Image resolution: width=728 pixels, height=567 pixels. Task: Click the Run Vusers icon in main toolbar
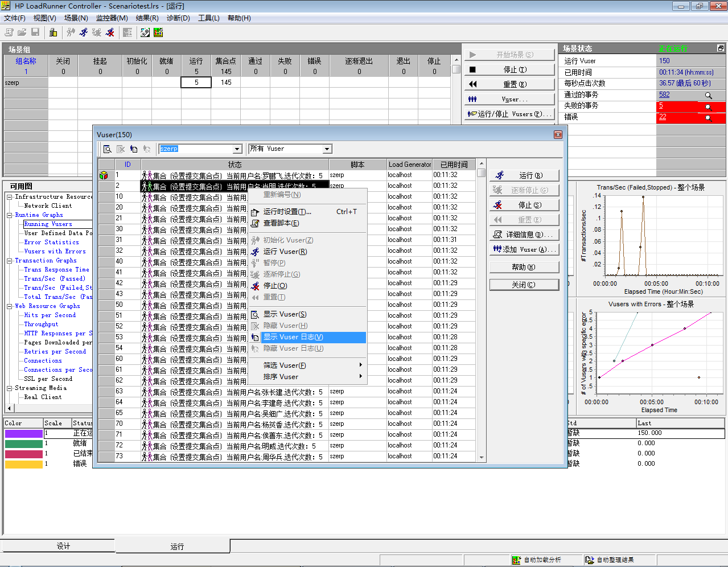coord(84,32)
